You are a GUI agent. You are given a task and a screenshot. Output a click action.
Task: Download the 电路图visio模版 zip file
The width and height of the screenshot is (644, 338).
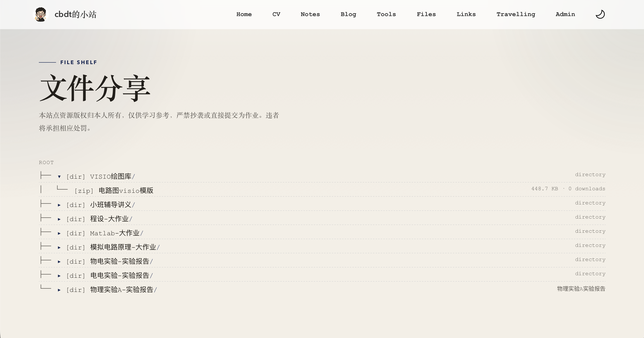tap(126, 191)
